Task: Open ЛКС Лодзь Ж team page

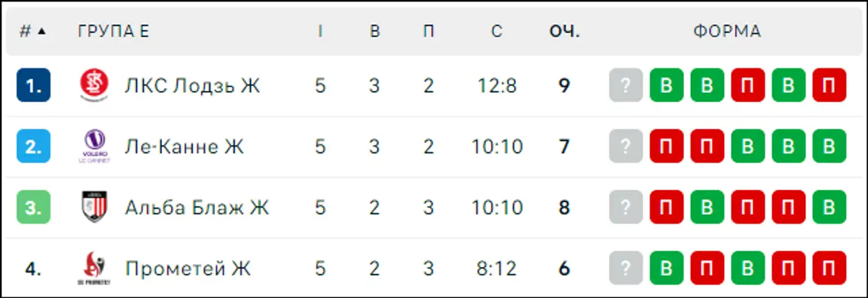Action: click(x=192, y=86)
